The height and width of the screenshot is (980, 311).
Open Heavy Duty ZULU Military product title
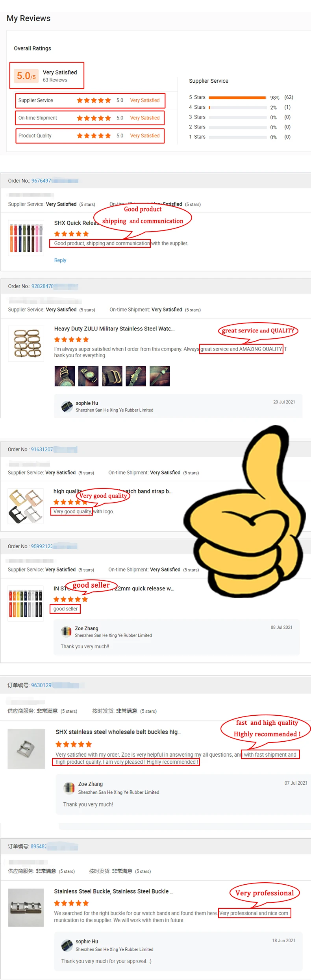click(114, 329)
